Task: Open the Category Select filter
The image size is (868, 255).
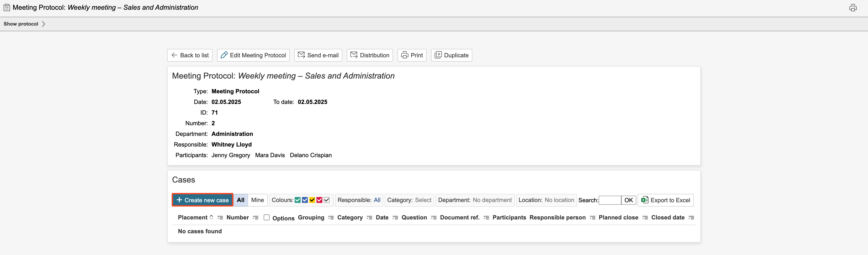Action: [x=423, y=200]
